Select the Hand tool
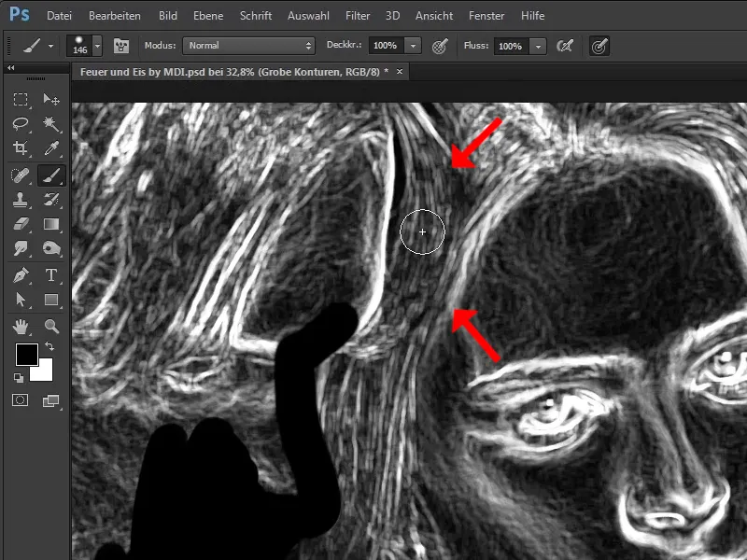 pyautogui.click(x=20, y=327)
